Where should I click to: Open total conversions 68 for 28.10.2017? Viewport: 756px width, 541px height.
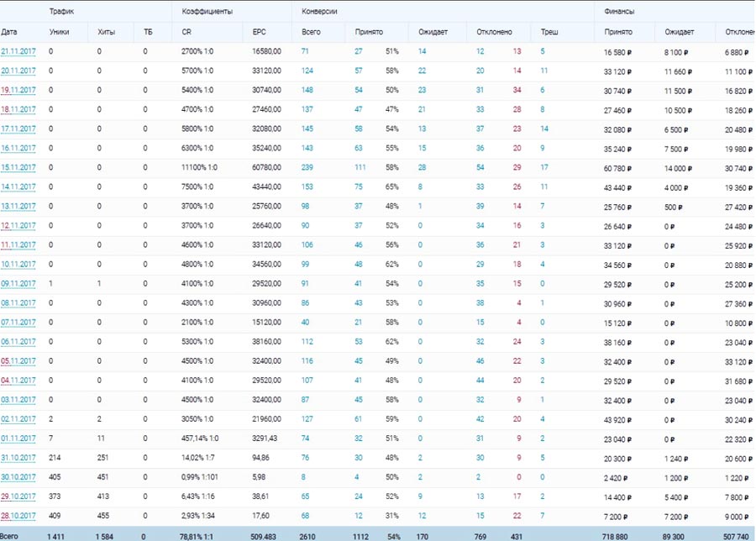tap(305, 516)
